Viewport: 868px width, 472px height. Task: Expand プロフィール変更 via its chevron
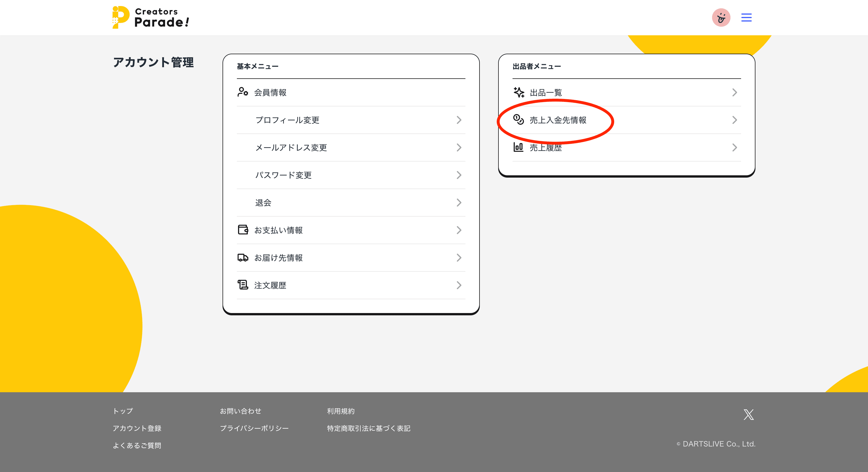pyautogui.click(x=459, y=120)
